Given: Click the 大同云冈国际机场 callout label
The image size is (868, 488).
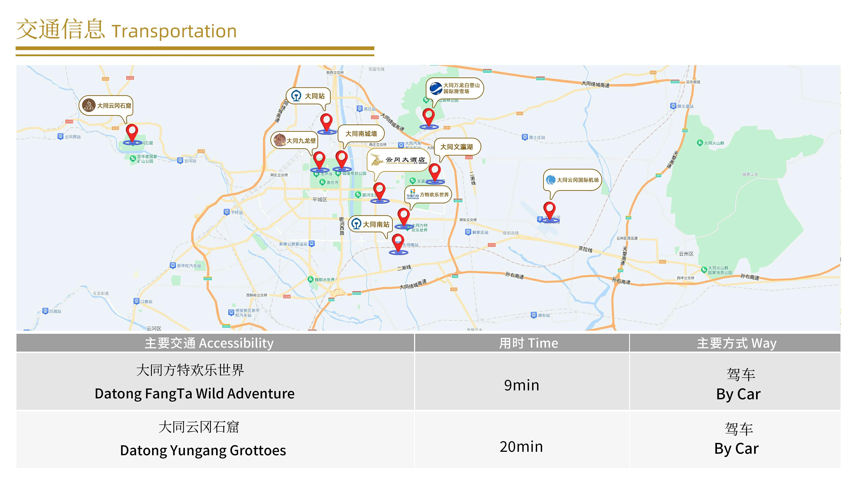Looking at the screenshot, I should point(572,180).
